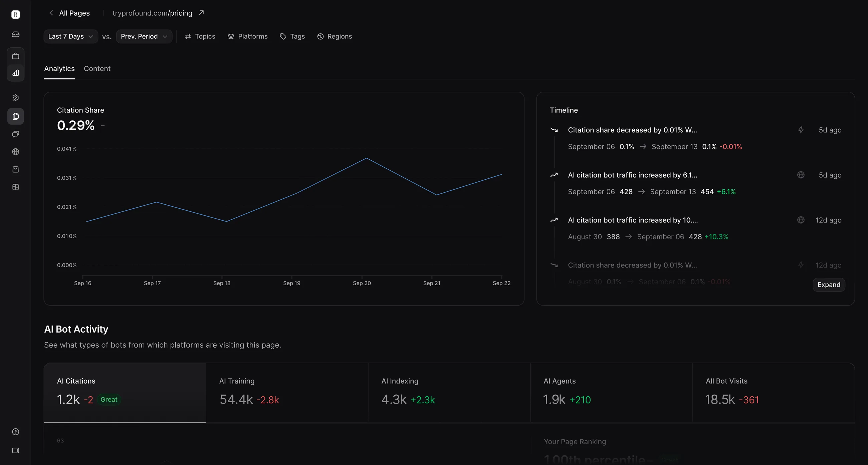Click the 0.29% Citation Share value
The width and height of the screenshot is (868, 465).
(76, 126)
